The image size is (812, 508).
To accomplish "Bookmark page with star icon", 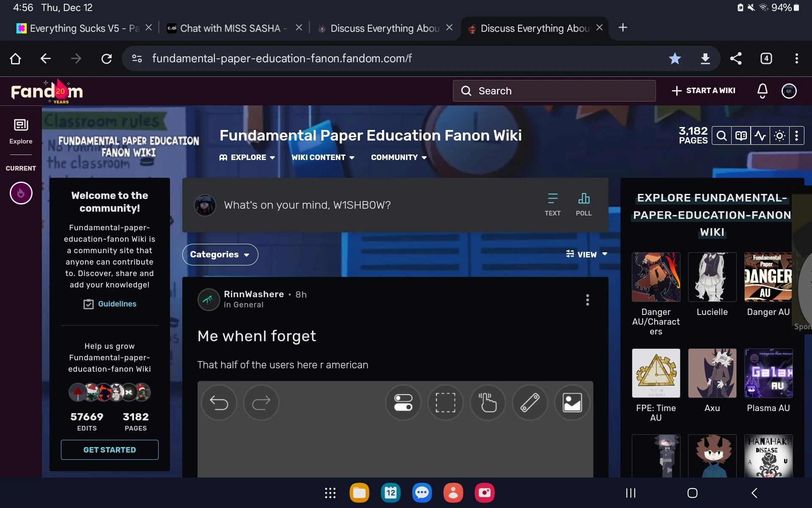I will click(x=675, y=58).
